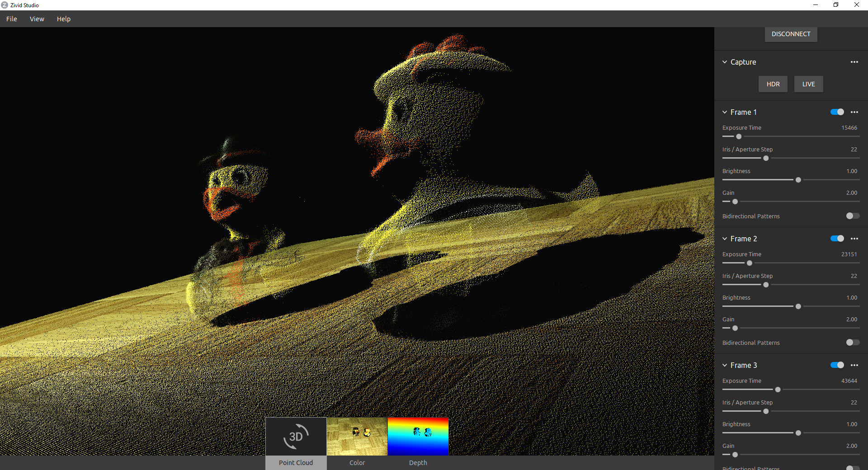Start LIVE capture mode
Image resolution: width=868 pixels, height=470 pixels.
click(809, 84)
